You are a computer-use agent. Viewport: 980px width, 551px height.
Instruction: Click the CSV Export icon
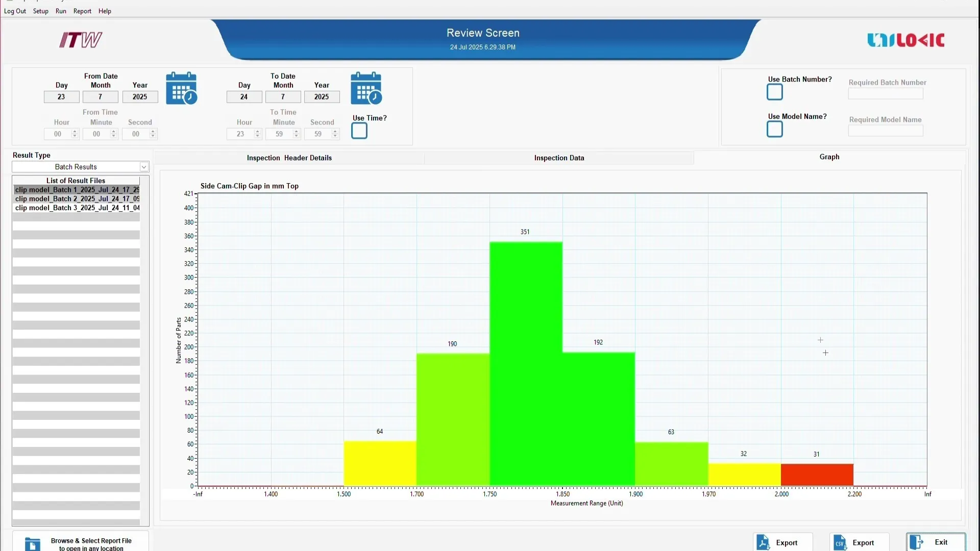click(x=840, y=542)
